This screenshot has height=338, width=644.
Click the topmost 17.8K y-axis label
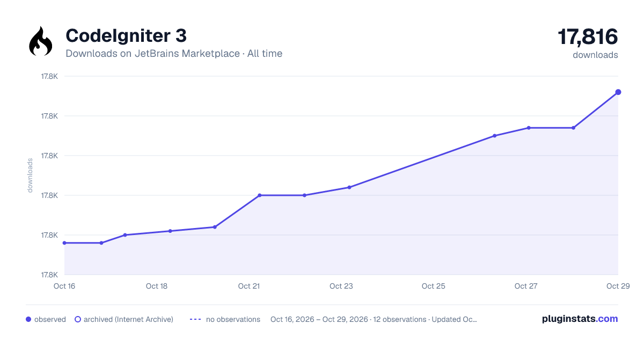(49, 76)
